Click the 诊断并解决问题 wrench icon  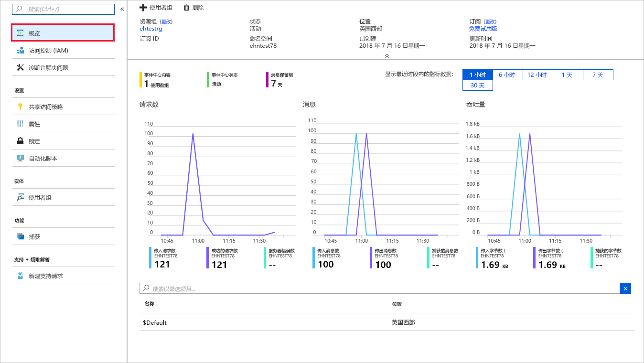point(20,67)
